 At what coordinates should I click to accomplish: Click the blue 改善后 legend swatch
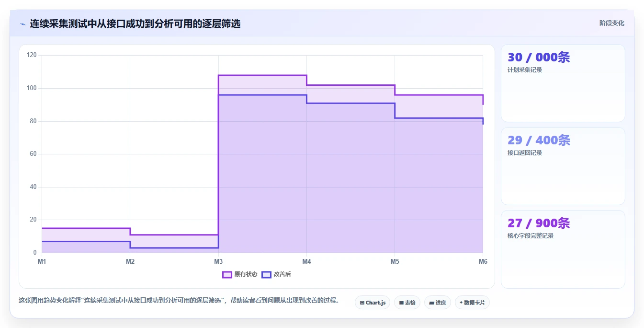266,274
